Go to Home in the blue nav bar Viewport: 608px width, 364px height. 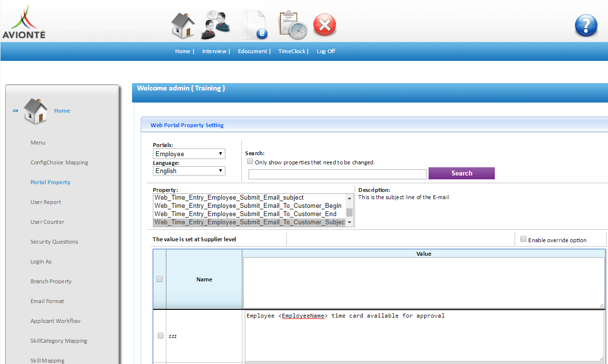(x=183, y=51)
